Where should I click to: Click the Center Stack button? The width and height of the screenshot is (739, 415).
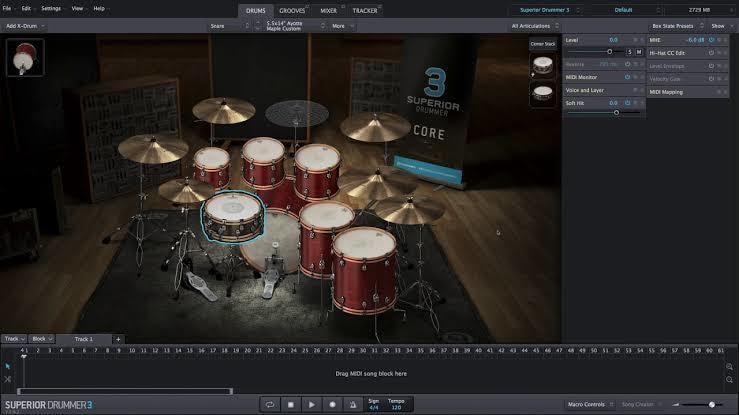coord(542,44)
